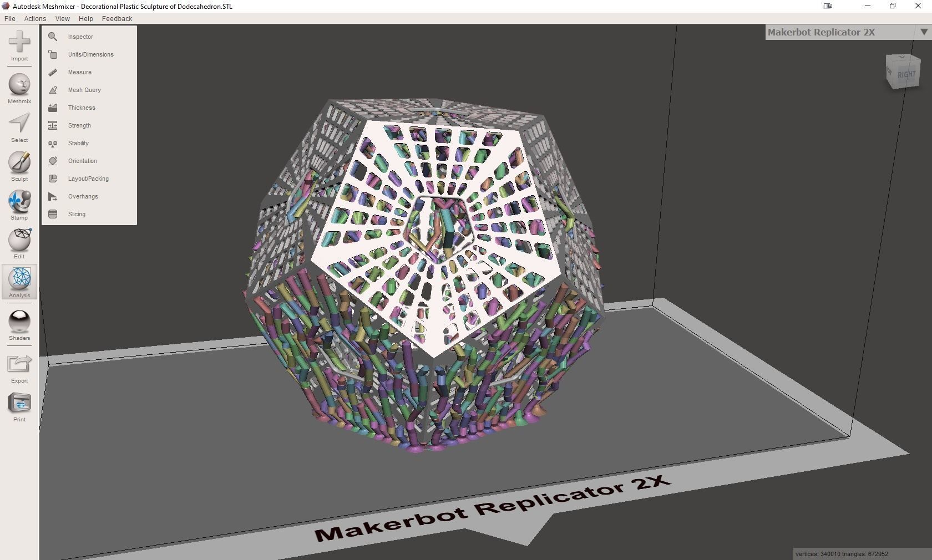This screenshot has height=560, width=932.
Task: Click the Export icon
Action: [x=19, y=364]
